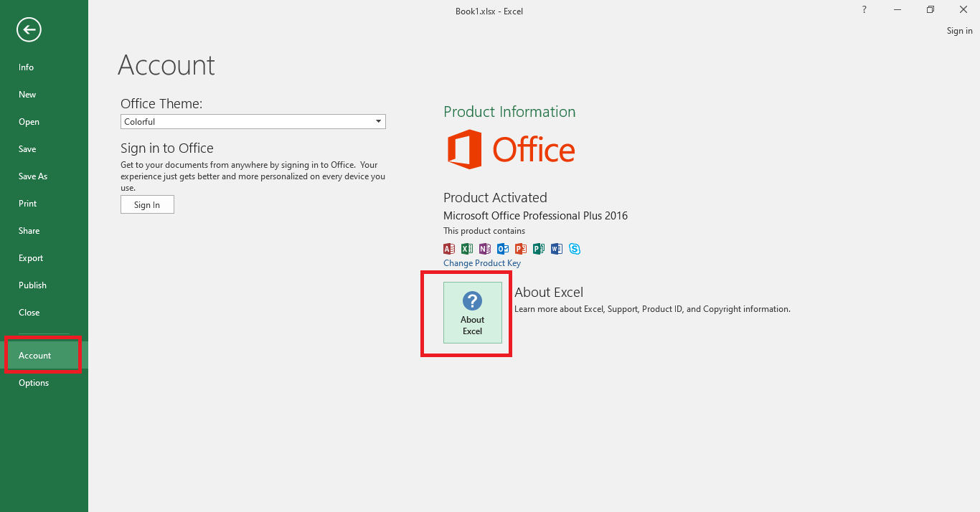Open the Office Theme dropdown

(x=253, y=122)
